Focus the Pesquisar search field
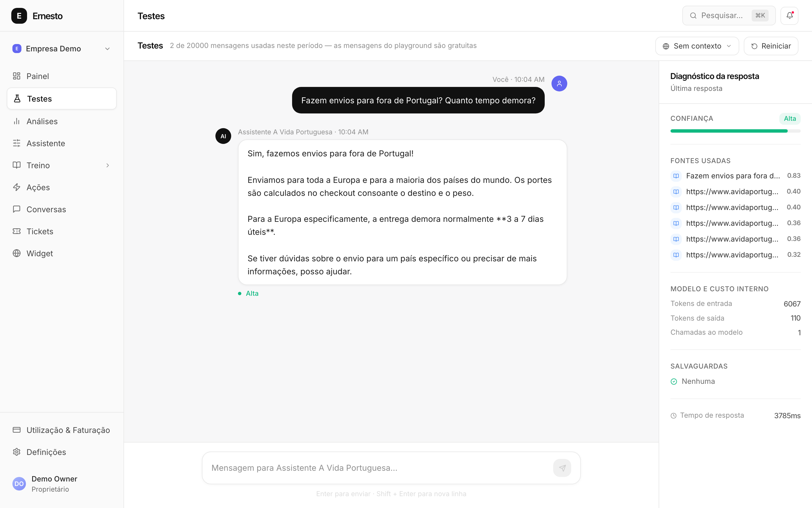The width and height of the screenshot is (812, 508). point(729,16)
